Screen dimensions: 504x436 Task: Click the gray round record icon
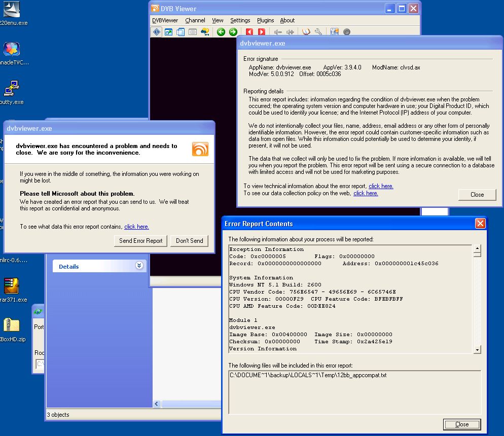(347, 32)
